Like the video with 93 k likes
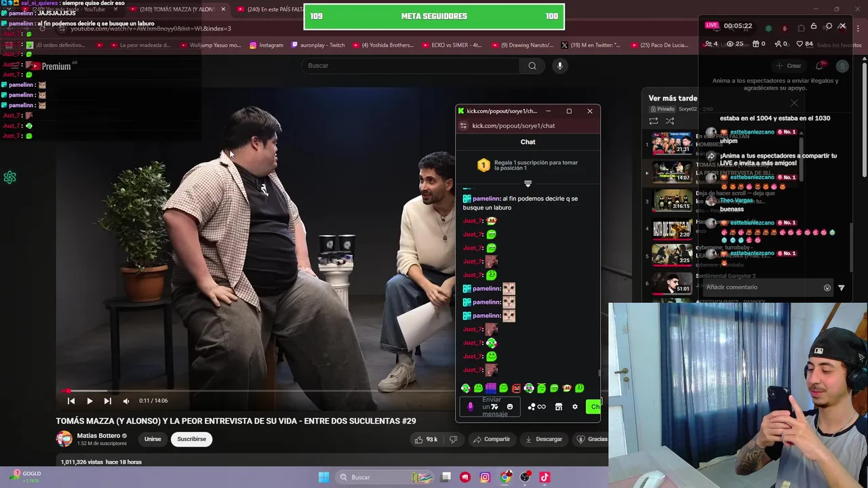This screenshot has width=868, height=488. (x=427, y=439)
